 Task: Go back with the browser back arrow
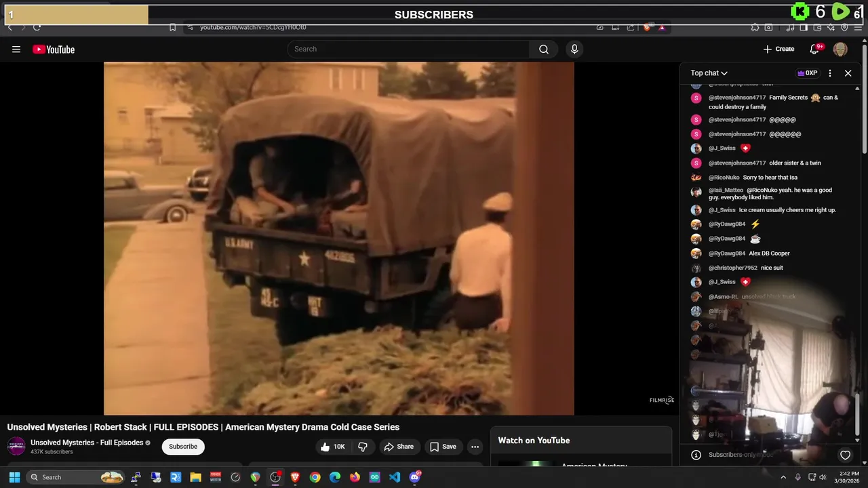[9, 28]
